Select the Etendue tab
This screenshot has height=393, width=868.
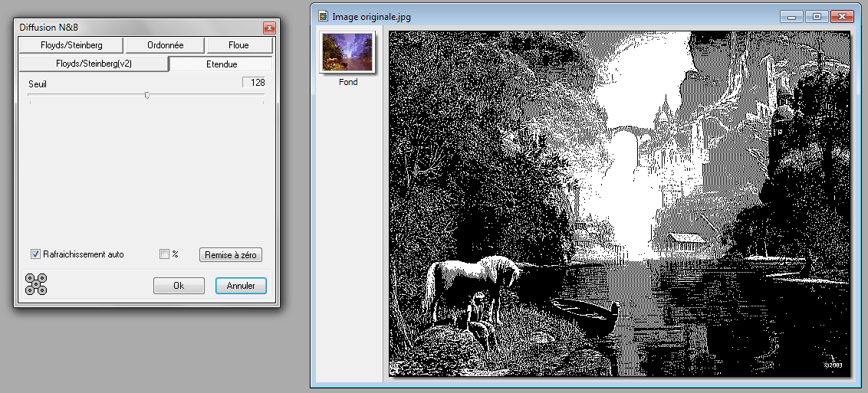221,64
